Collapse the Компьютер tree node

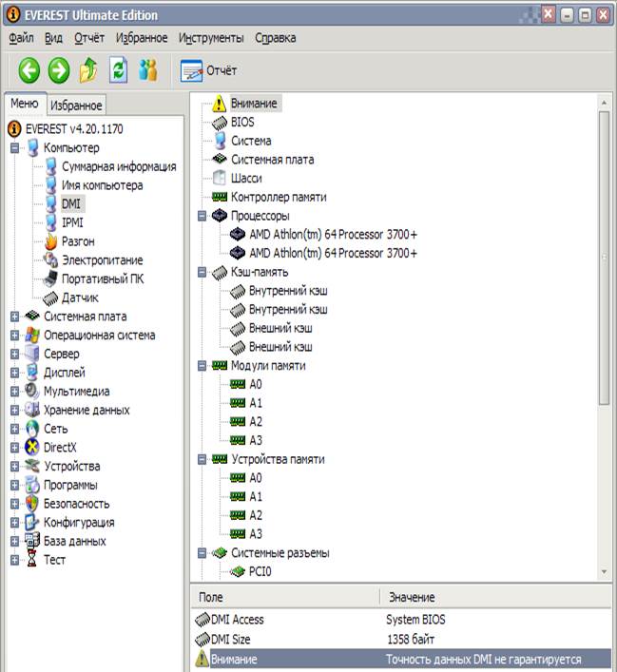(x=14, y=148)
